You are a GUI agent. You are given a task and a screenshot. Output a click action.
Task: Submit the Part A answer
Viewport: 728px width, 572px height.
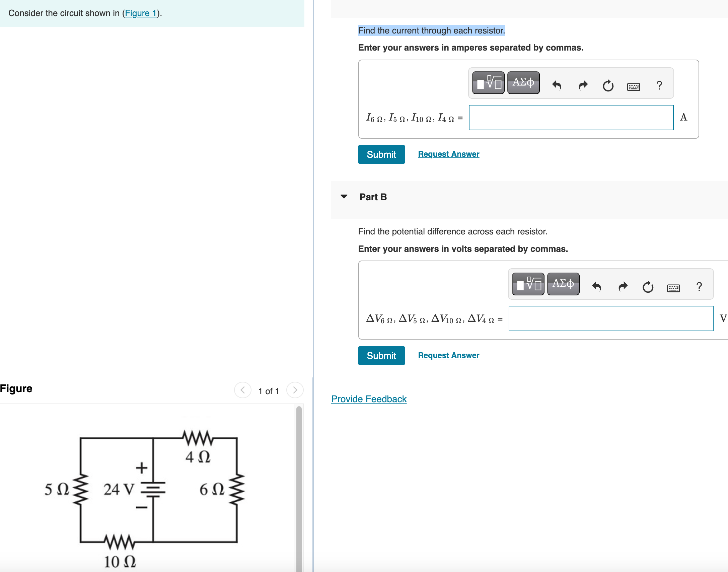coord(381,154)
